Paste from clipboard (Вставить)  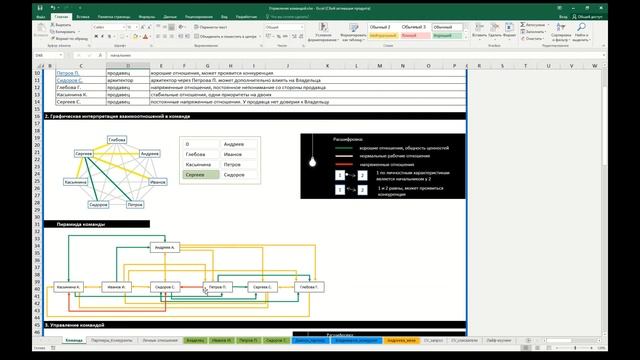(41, 30)
